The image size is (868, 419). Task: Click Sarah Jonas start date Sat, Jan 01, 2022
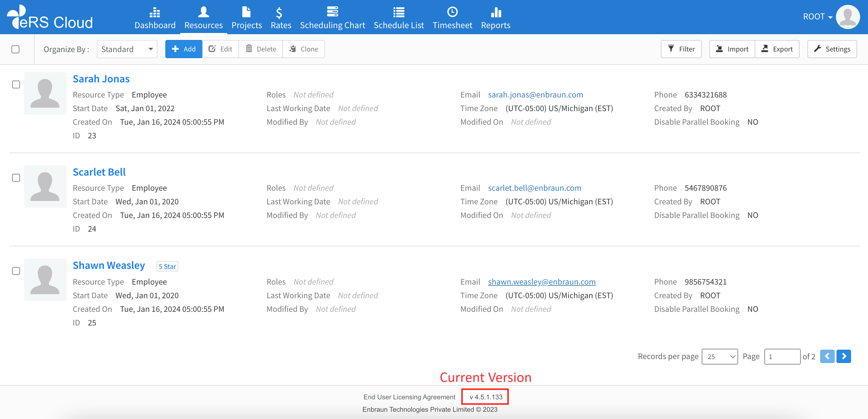click(145, 108)
